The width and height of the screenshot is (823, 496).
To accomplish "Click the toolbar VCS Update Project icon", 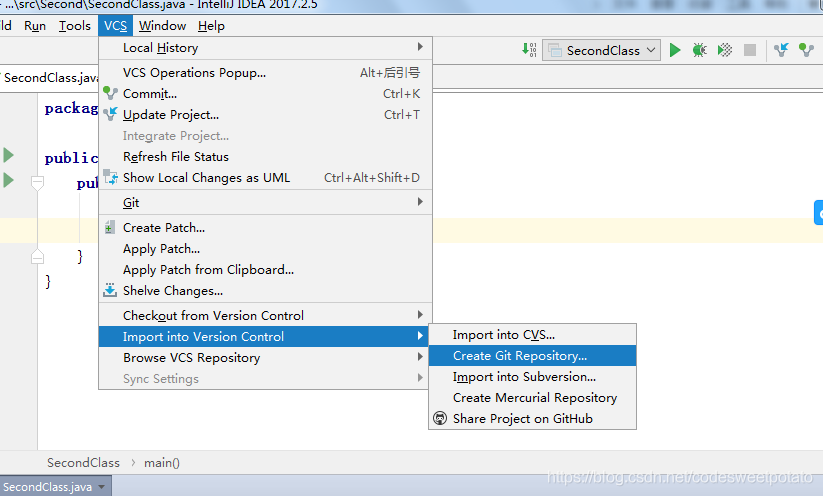I will click(x=781, y=50).
